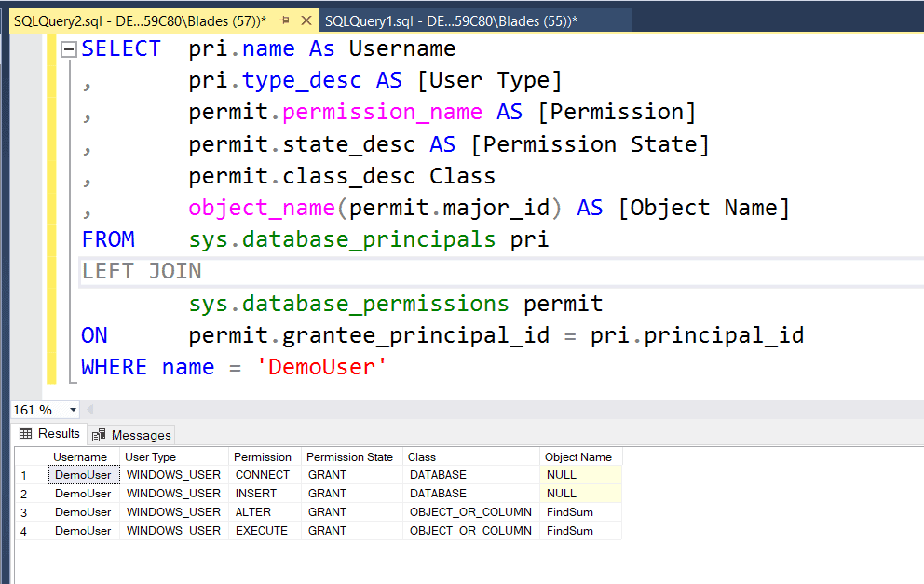Click the Messages pane icon
The image size is (924, 584).
click(x=100, y=435)
